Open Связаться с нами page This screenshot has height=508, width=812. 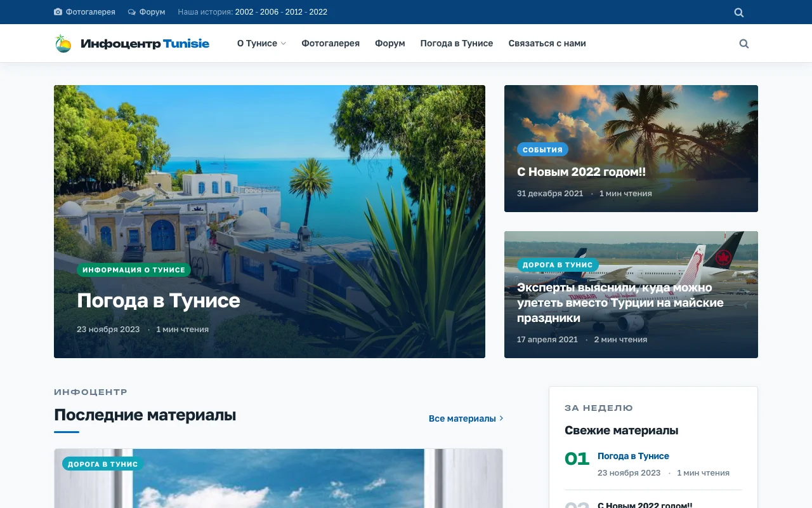pos(547,43)
